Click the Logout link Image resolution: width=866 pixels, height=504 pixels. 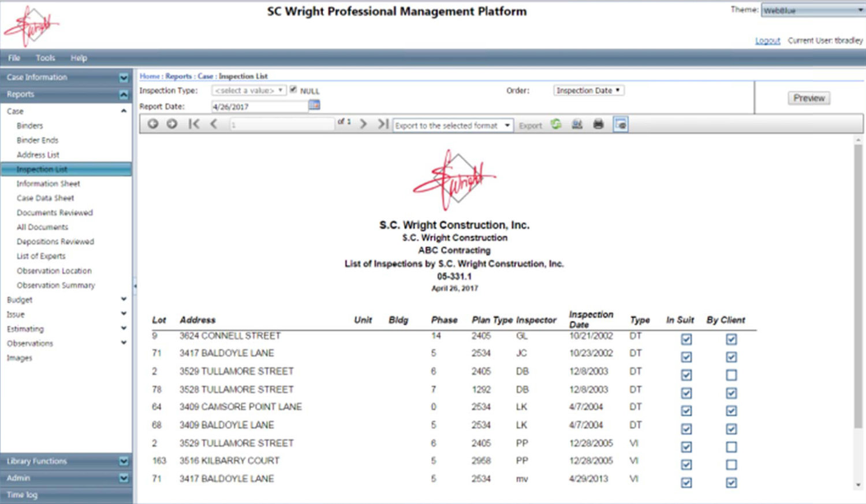pos(767,40)
